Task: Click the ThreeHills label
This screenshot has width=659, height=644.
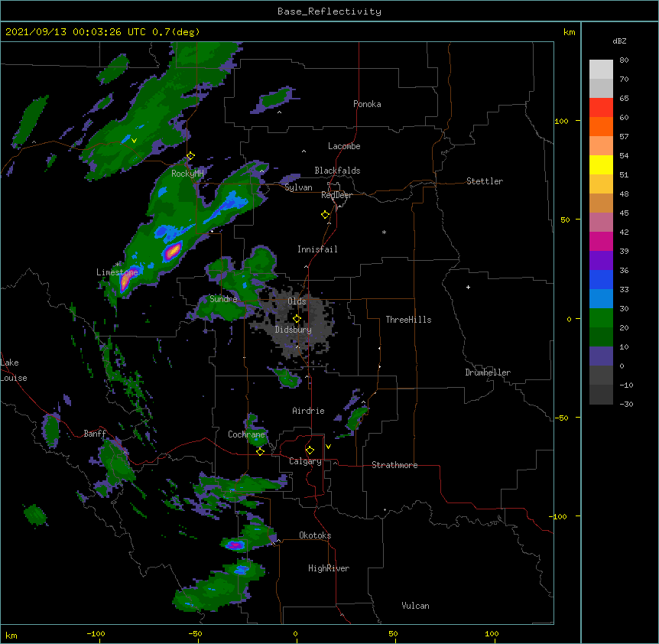Action: [408, 320]
